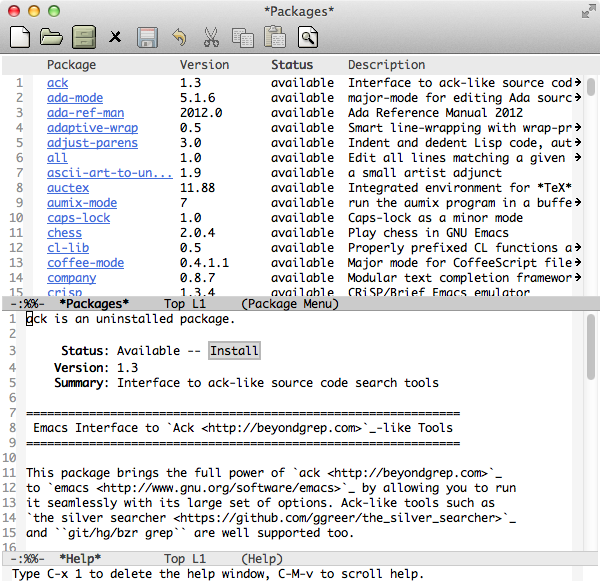
Task: Paste using the clipboard icon
Action: [275, 37]
